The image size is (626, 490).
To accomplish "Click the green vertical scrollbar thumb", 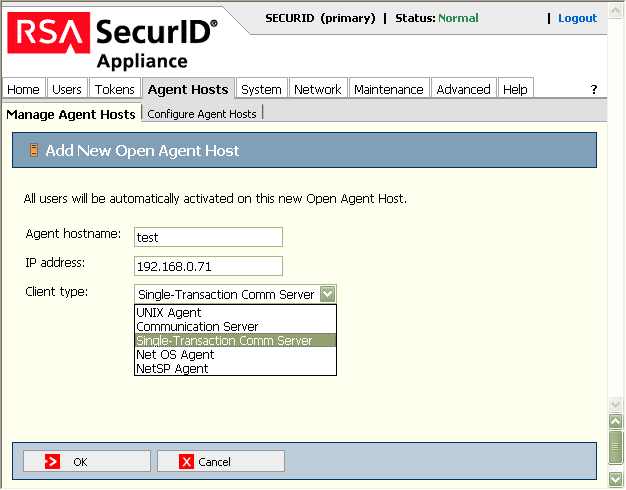I will click(x=615, y=448).
